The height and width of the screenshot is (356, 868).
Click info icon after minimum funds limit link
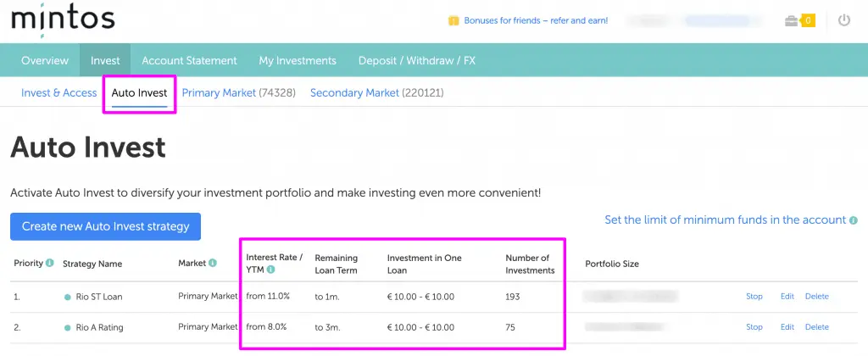(x=853, y=220)
